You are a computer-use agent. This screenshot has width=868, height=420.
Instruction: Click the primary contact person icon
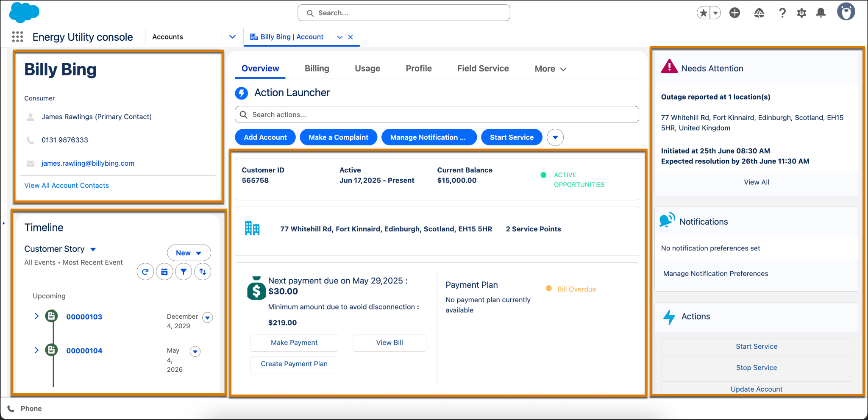point(31,117)
